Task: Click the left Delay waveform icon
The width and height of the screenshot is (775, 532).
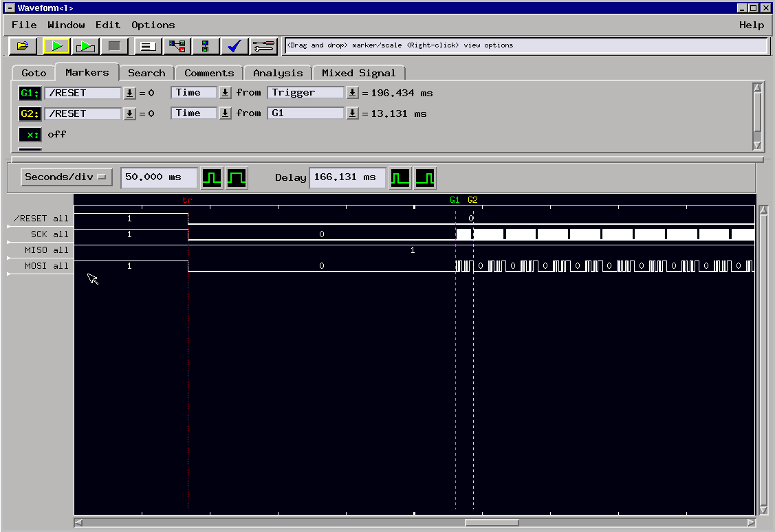Action: (x=400, y=178)
